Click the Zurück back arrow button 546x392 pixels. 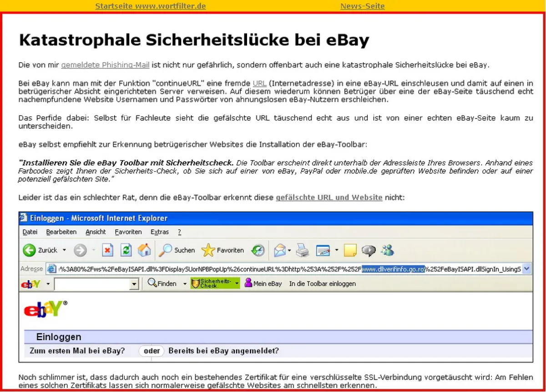30,250
